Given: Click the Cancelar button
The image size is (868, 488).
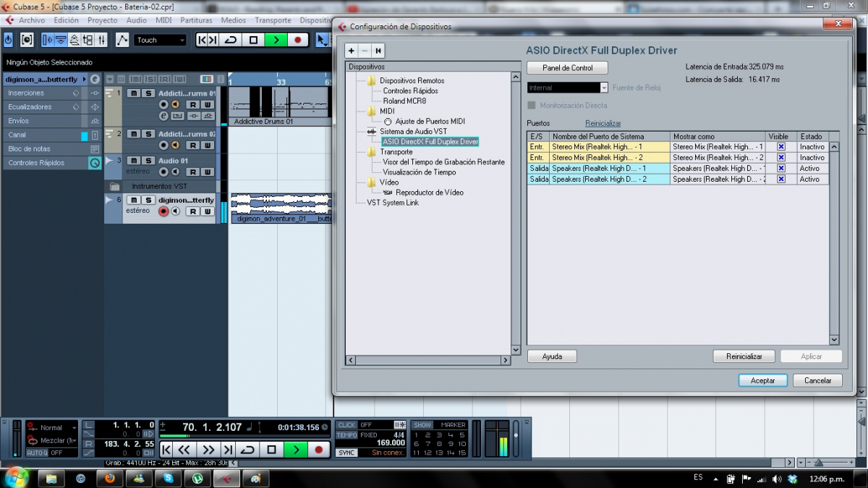Looking at the screenshot, I should click(x=817, y=380).
